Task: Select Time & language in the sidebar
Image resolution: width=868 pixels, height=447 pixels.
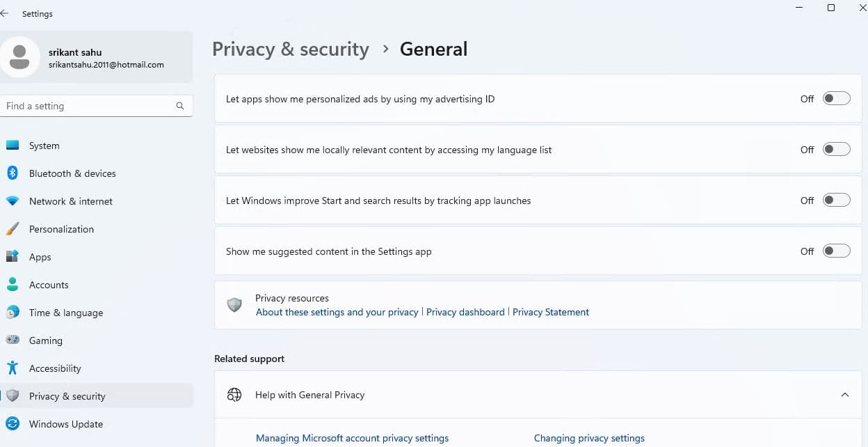Action: pos(66,313)
